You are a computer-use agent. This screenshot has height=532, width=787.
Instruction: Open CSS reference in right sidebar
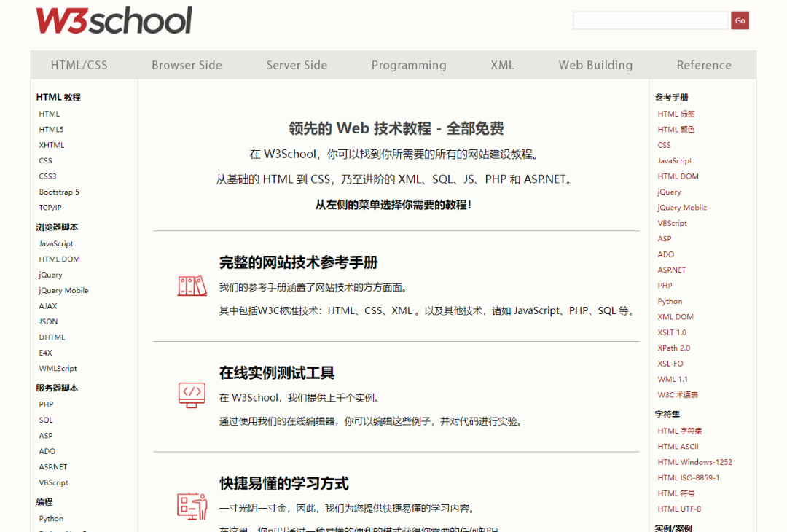664,145
